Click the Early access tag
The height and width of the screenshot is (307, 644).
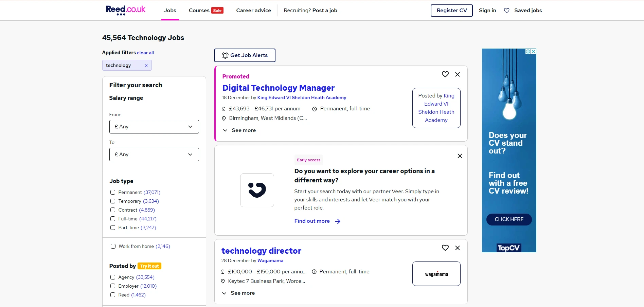pos(308,160)
